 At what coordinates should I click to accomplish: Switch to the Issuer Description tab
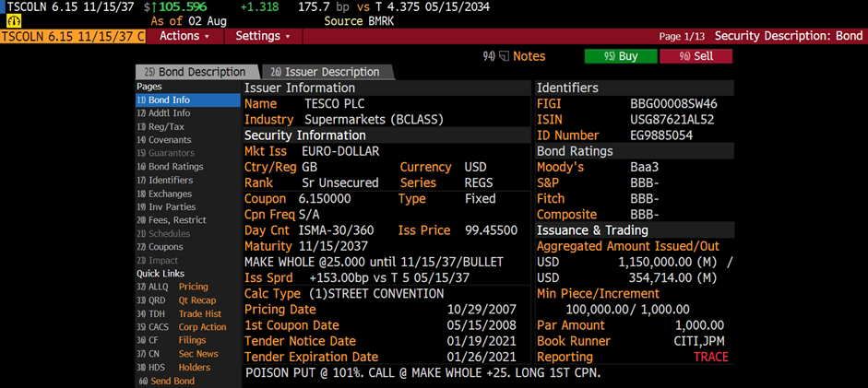[327, 72]
